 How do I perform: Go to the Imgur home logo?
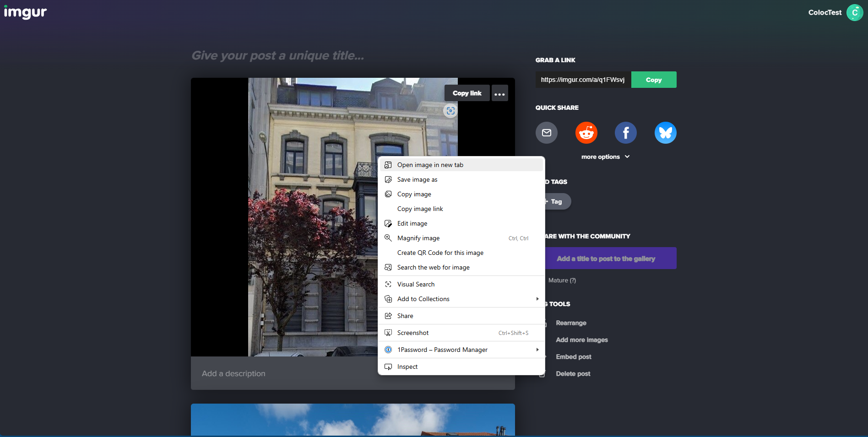[25, 12]
